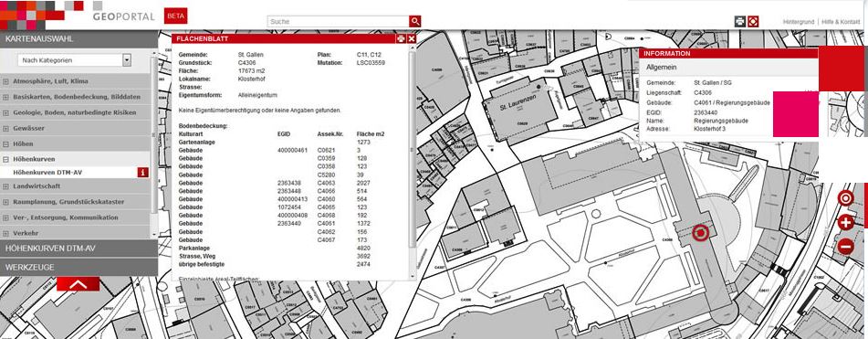Click the print icon in top toolbar
The height and width of the screenshot is (339, 868).
coord(740,22)
